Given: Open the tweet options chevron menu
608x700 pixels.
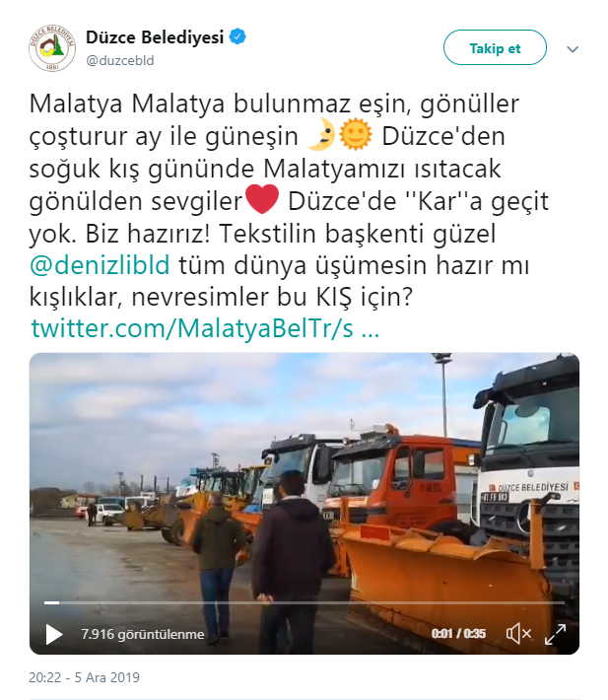Looking at the screenshot, I should tap(573, 48).
